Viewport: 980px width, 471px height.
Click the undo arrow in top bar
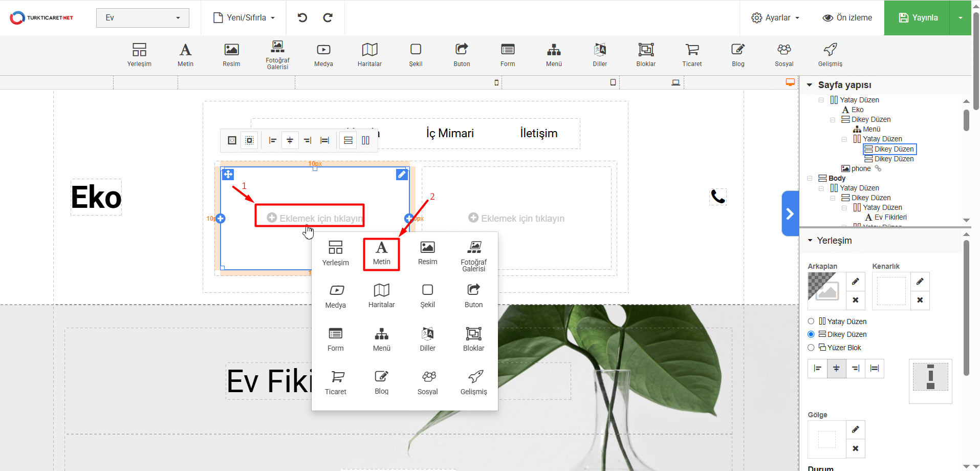(x=302, y=18)
